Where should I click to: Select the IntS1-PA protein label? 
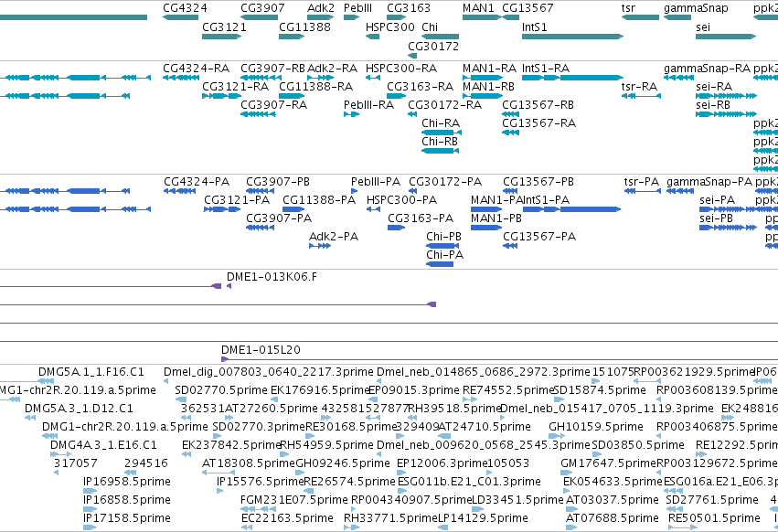tap(547, 200)
